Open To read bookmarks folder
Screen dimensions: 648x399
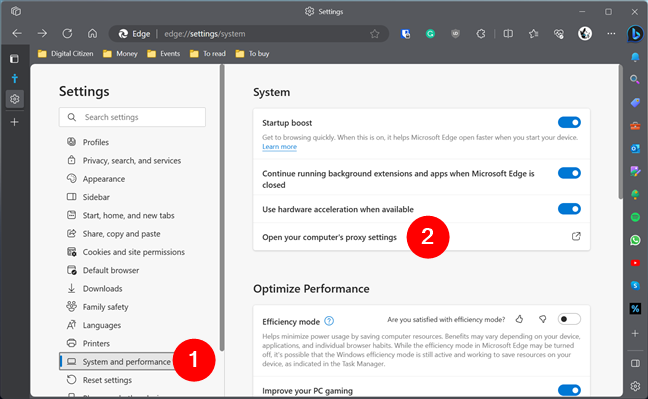208,53
